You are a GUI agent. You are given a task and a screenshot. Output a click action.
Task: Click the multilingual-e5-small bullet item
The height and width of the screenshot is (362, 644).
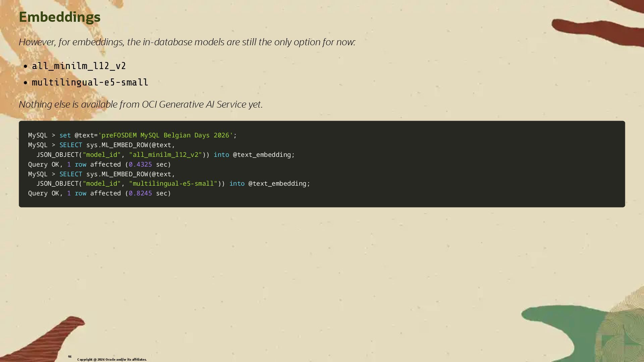click(90, 82)
